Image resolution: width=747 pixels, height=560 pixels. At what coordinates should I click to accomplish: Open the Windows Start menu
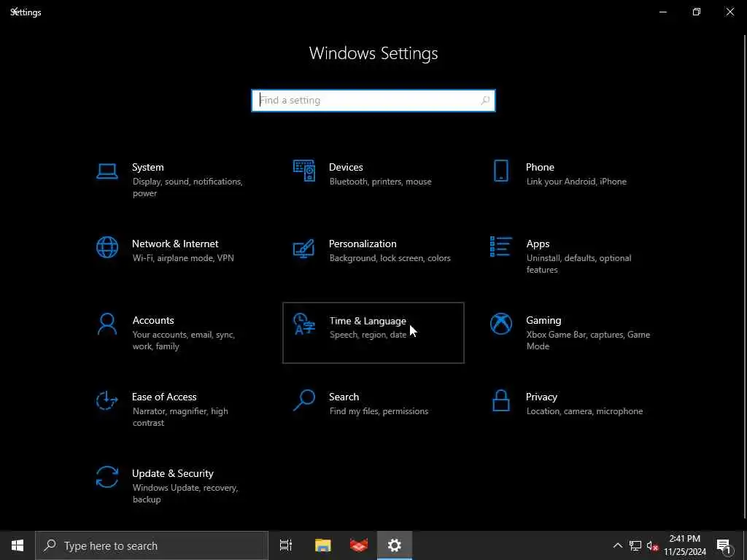click(18, 545)
